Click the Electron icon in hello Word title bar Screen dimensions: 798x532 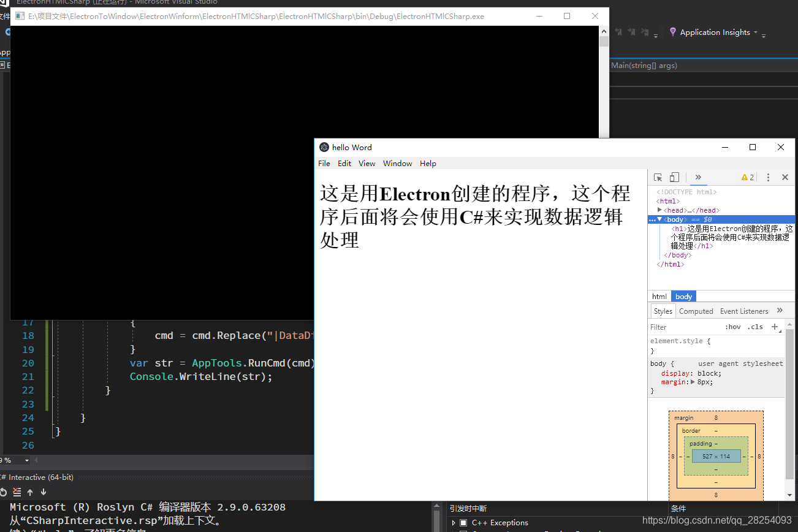324,147
